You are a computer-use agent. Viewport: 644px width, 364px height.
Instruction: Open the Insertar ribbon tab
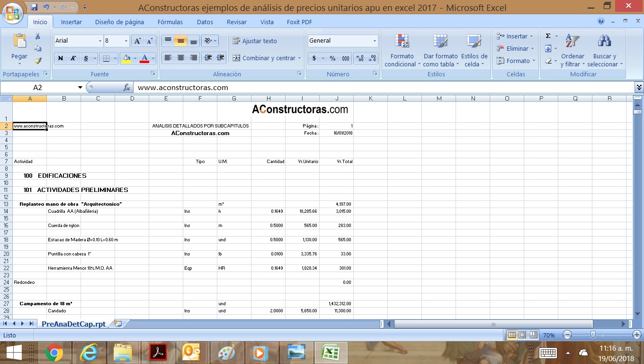coord(72,22)
